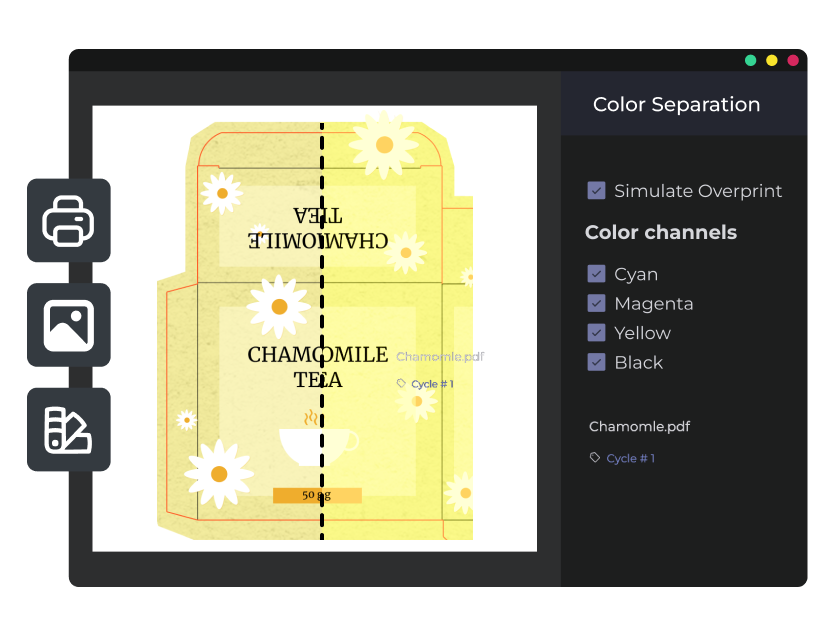Screen dimensions: 834x636
Task: Click the dashed vertical comparison divider
Action: (322, 330)
